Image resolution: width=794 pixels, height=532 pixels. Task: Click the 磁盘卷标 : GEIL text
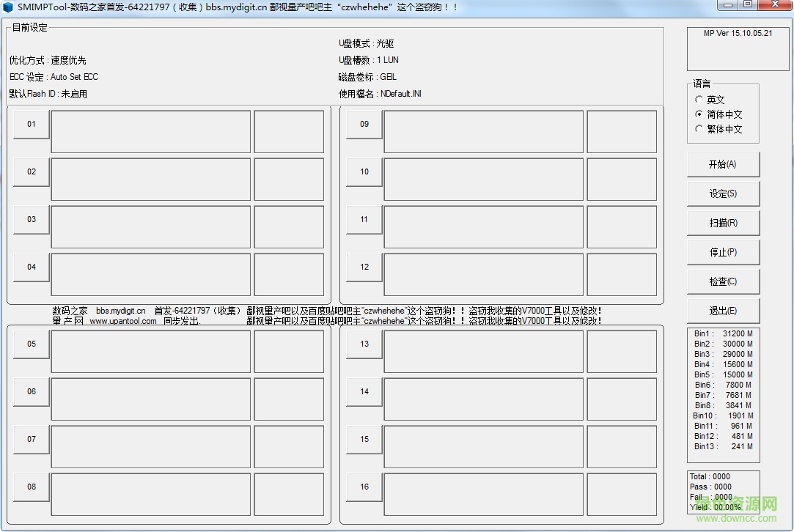367,77
